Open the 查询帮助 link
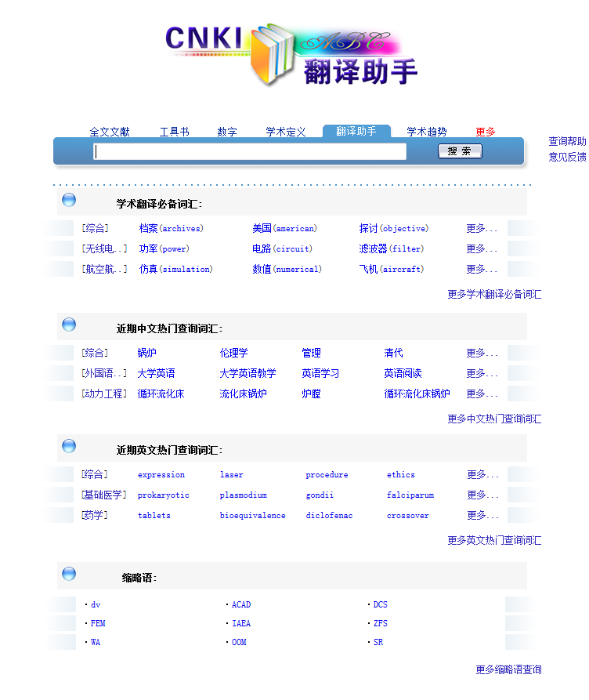Screen dimensions: 589x700 [567, 142]
